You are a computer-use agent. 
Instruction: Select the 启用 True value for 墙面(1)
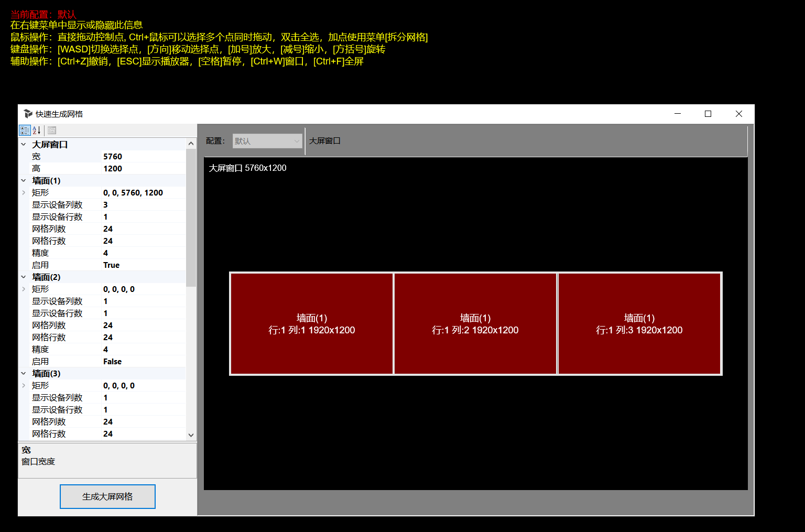point(143,265)
